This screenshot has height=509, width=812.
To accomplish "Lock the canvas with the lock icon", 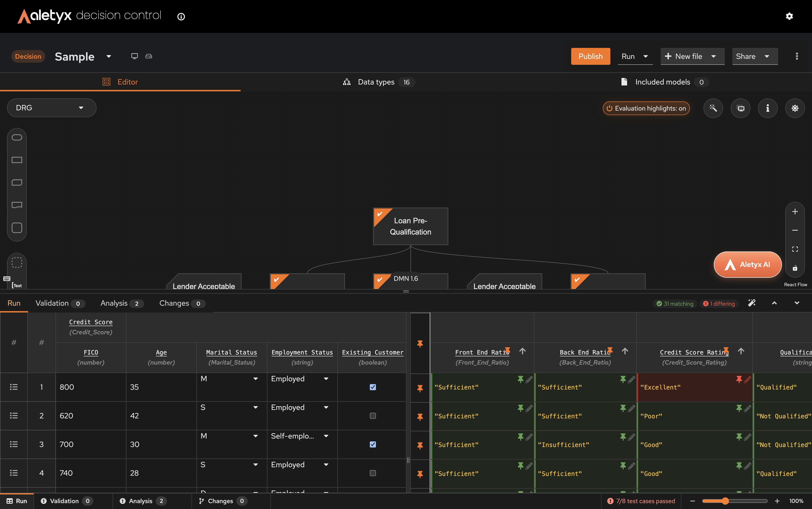I will [x=795, y=268].
